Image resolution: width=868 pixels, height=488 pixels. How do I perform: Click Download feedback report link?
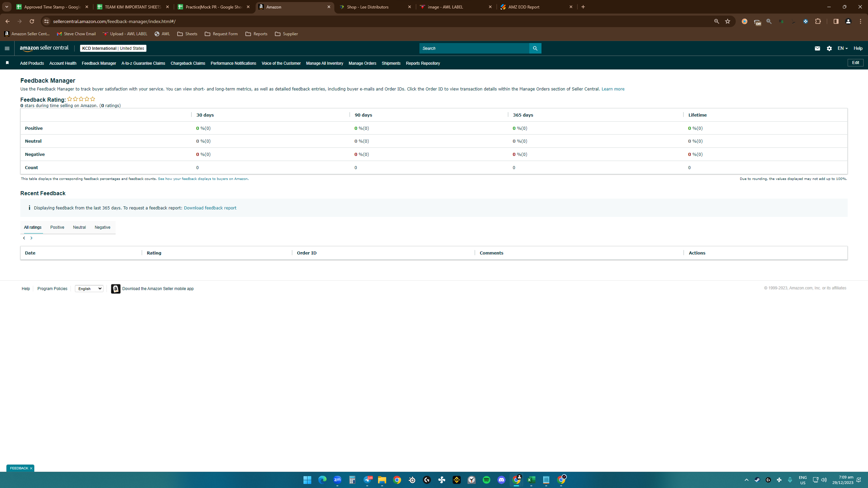pyautogui.click(x=210, y=208)
